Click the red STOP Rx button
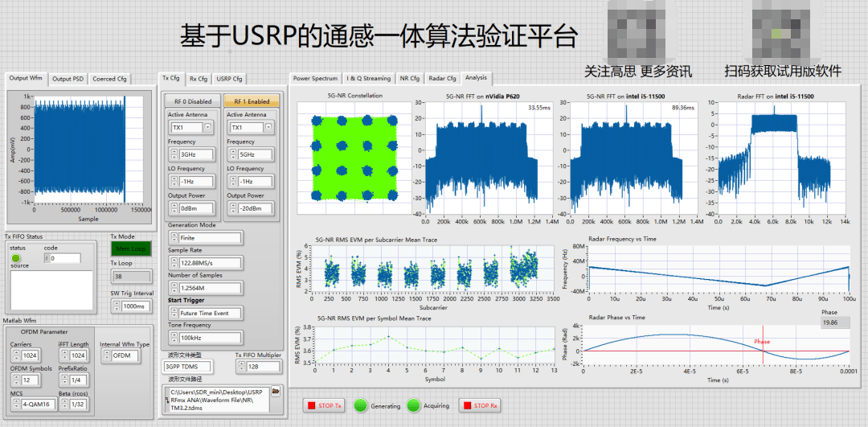Image resolution: width=868 pixels, height=427 pixels. click(479, 406)
